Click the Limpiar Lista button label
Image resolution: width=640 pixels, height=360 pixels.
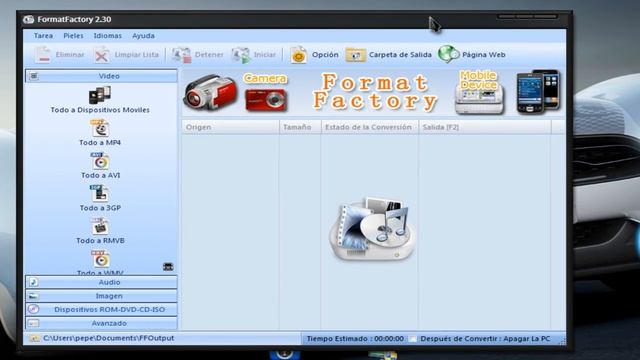136,55
